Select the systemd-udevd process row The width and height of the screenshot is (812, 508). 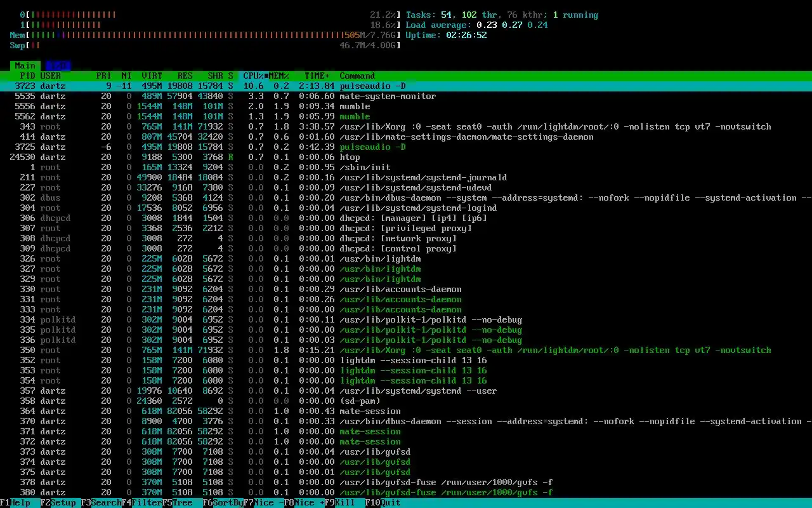tap(406, 187)
